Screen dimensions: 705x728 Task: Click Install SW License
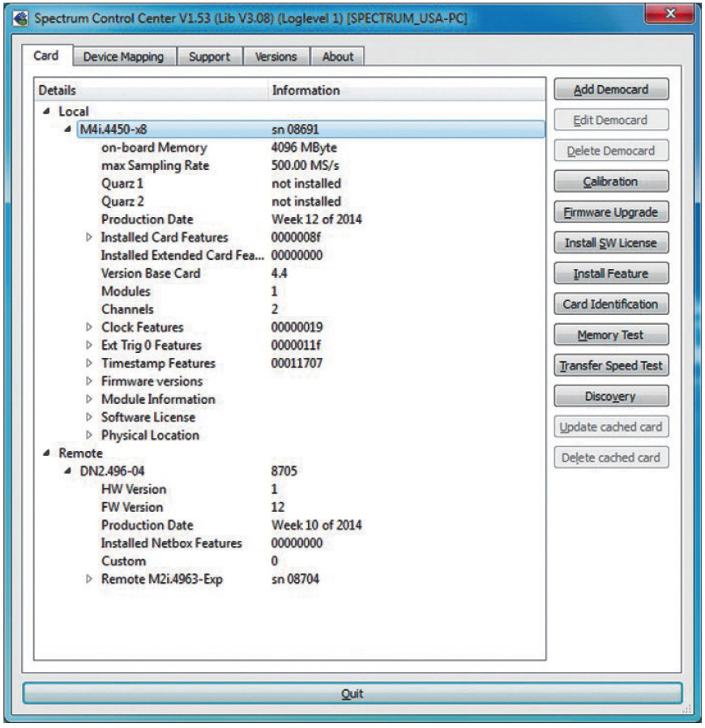tap(611, 242)
